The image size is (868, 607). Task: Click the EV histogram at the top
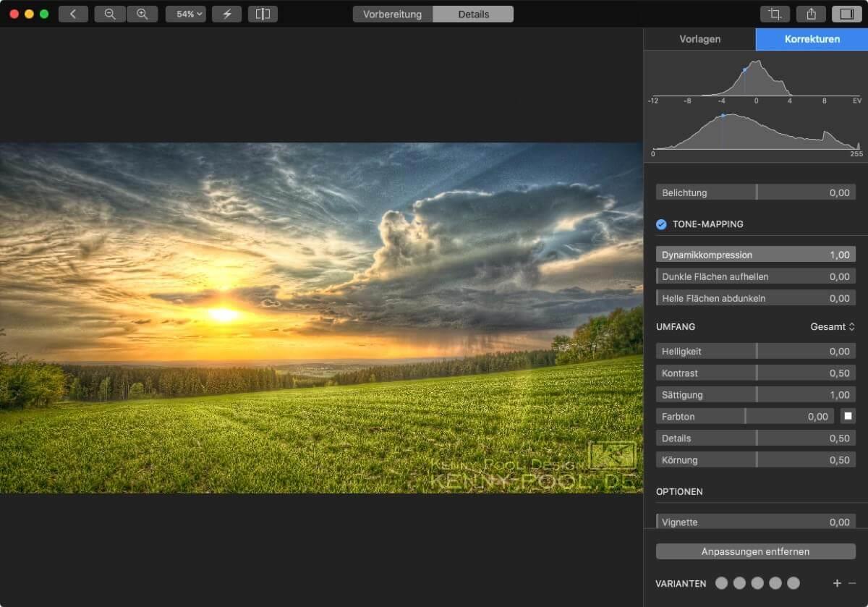756,78
